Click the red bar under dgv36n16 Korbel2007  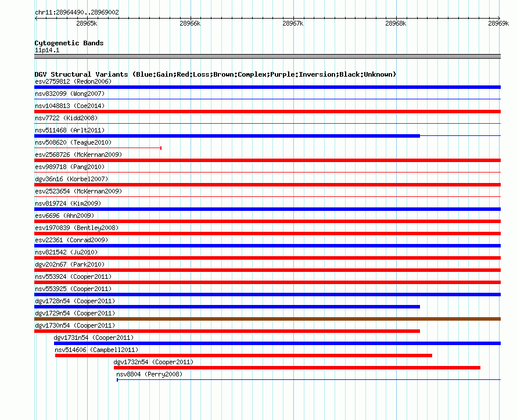pos(267,185)
